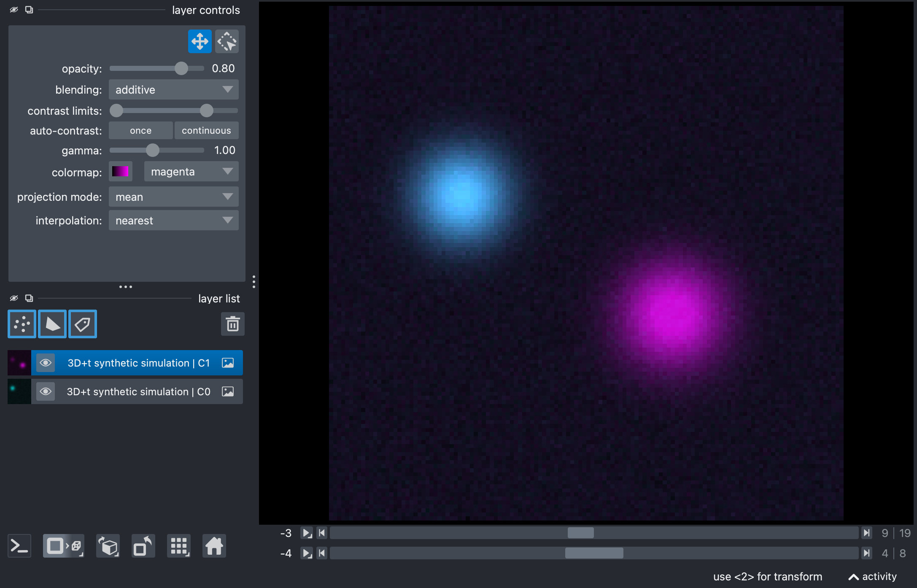Viewport: 917px width, 588px height.
Task: Open interpolation dropdown set to nearest
Action: pos(174,220)
